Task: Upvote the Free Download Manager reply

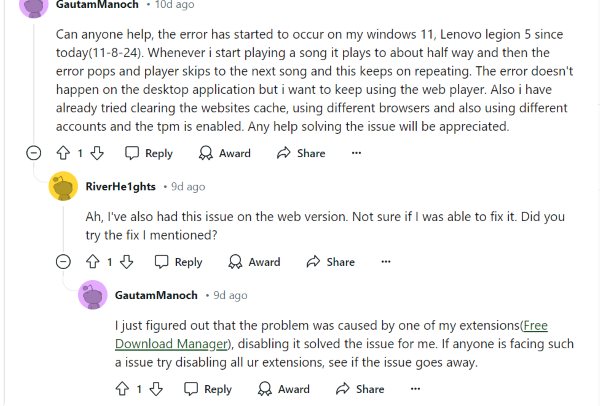Action: click(x=122, y=389)
